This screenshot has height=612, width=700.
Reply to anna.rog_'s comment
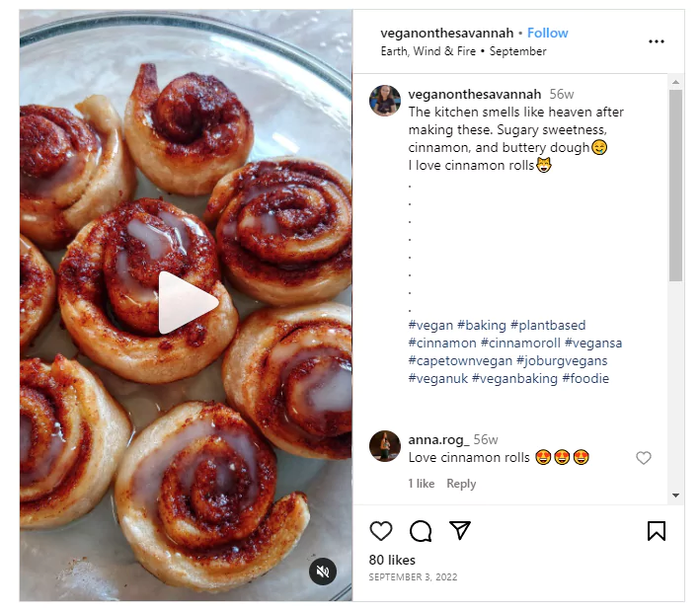461,484
